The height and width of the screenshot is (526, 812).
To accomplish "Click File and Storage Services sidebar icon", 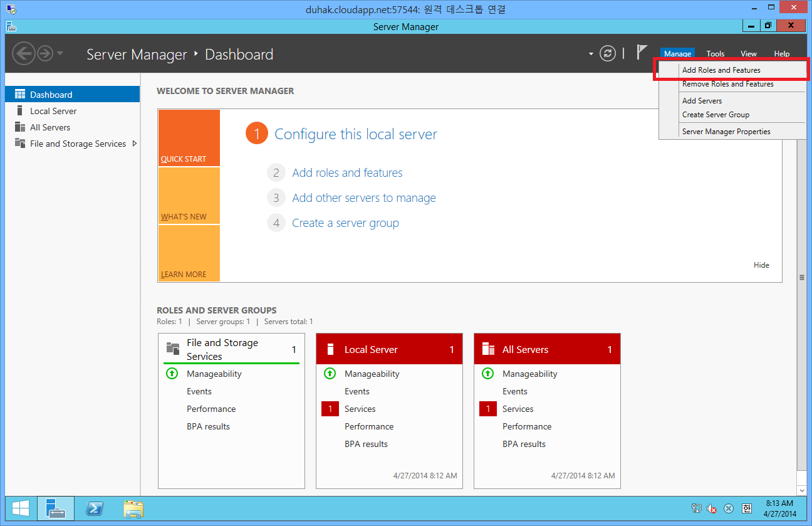I will pos(20,144).
